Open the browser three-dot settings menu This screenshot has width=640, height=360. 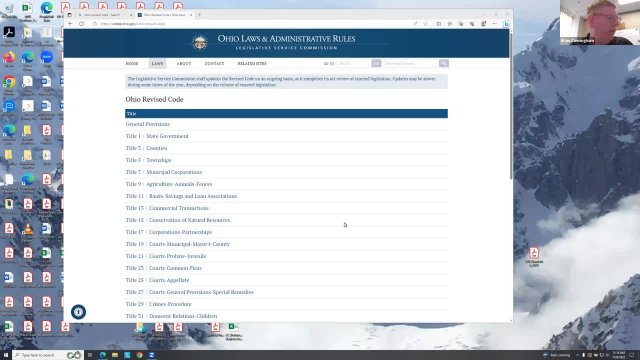click(x=495, y=24)
